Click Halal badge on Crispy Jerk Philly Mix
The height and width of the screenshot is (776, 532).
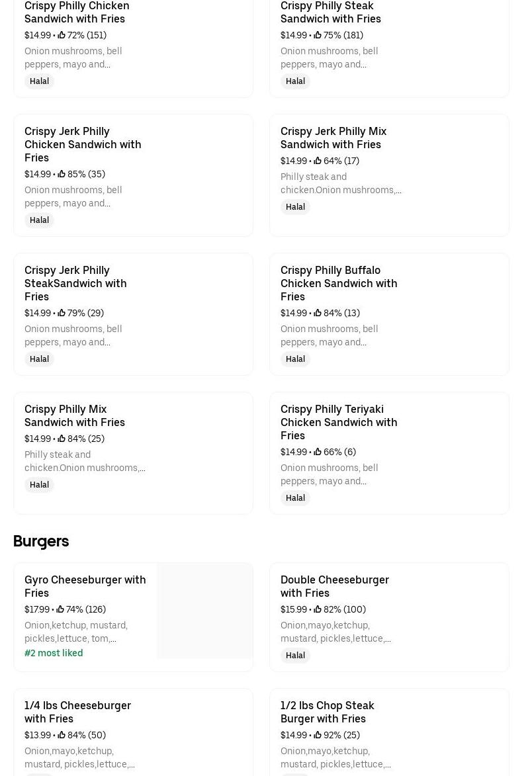click(x=295, y=207)
